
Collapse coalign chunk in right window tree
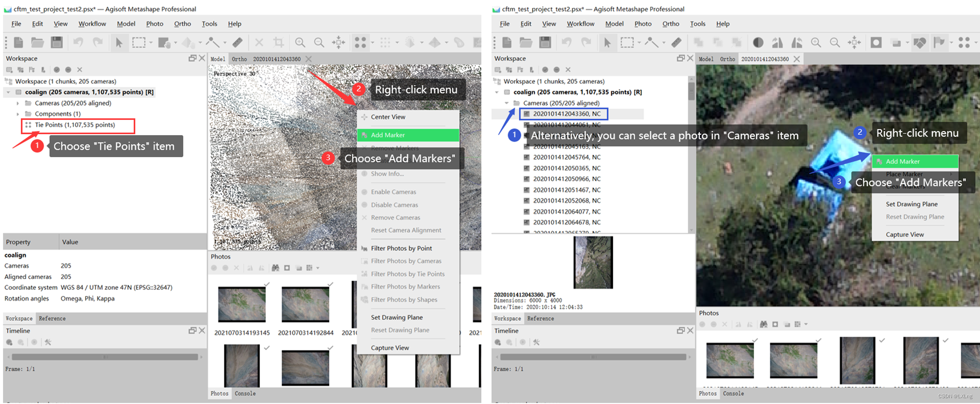(x=497, y=92)
